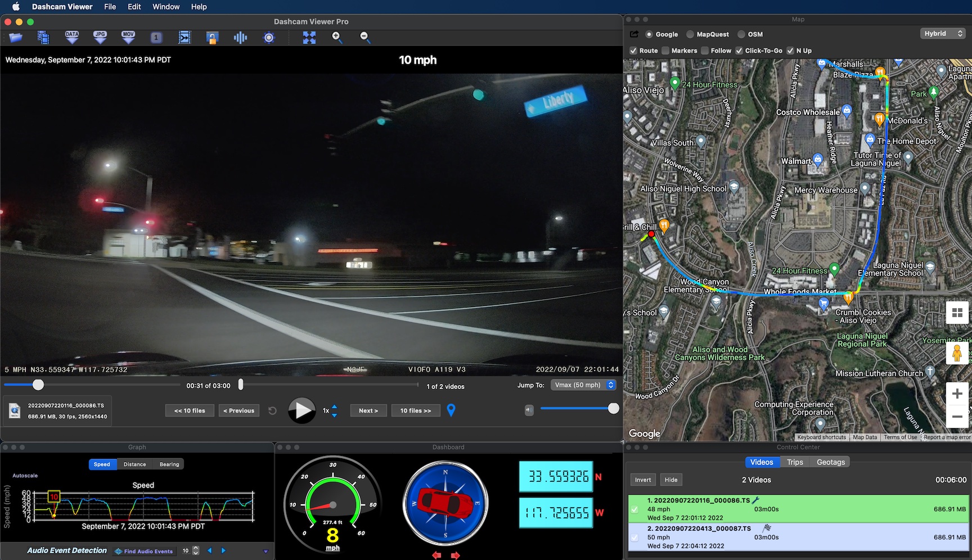Screen dimensions: 972x560
Task: Open the Window menu
Action: point(166,7)
